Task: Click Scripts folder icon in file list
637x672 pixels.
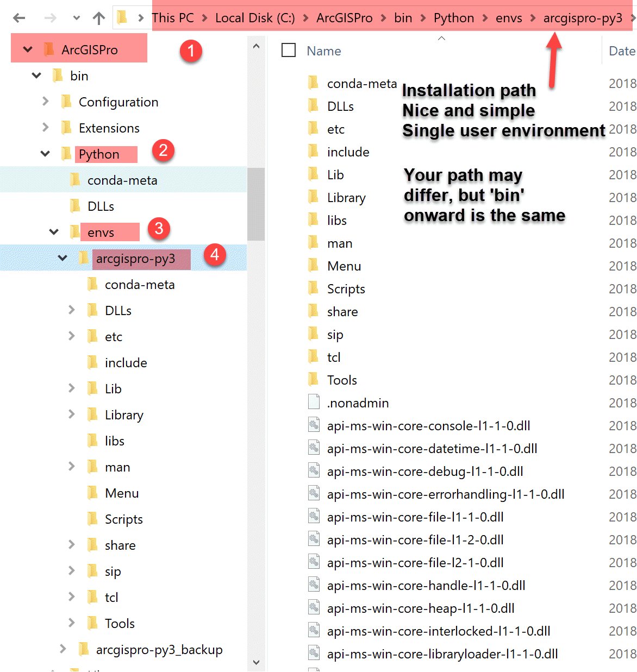Action: [314, 288]
